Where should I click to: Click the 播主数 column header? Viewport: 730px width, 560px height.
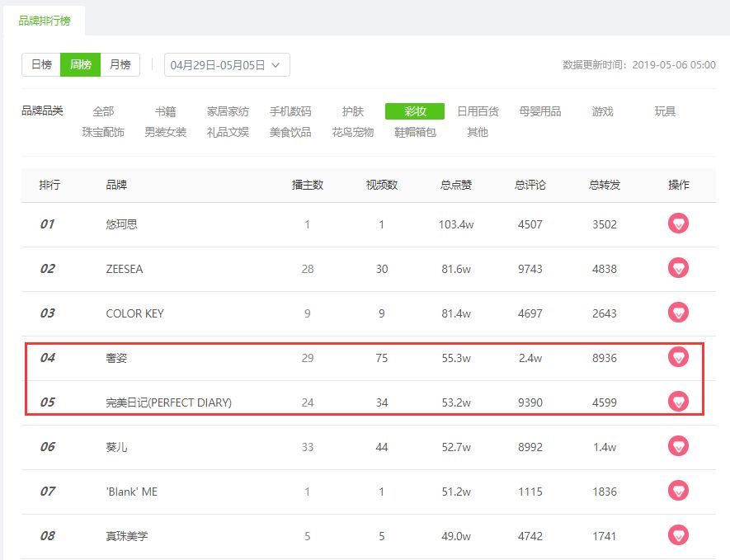[x=308, y=185]
